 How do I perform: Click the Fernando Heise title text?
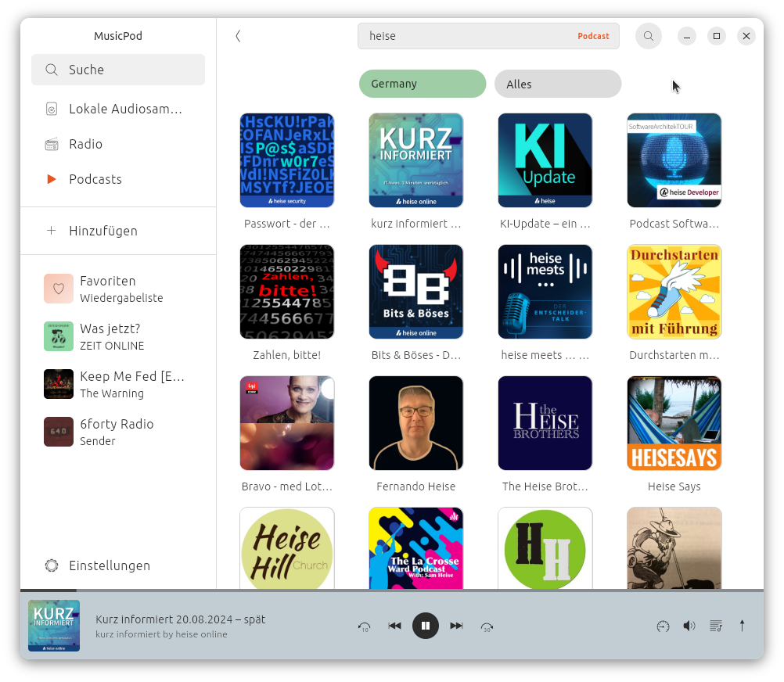(x=416, y=486)
